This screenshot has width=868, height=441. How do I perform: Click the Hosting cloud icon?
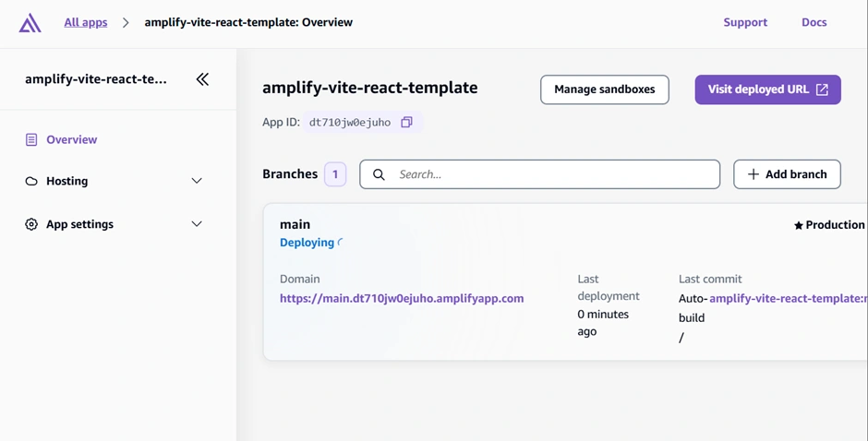point(31,182)
